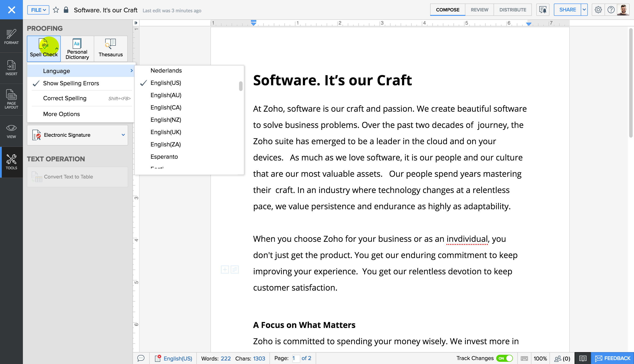
Task: Open the Thesaurus tool
Action: 110,49
